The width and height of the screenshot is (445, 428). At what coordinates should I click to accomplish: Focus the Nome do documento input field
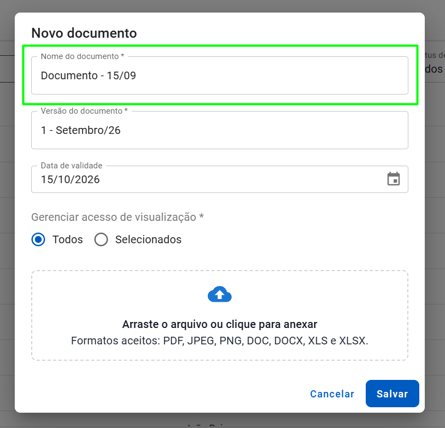[220, 75]
